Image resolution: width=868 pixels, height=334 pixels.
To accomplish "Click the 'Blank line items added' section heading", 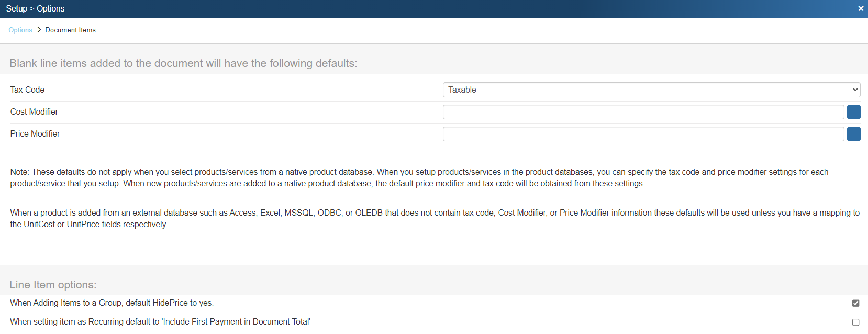I will pyautogui.click(x=183, y=63).
